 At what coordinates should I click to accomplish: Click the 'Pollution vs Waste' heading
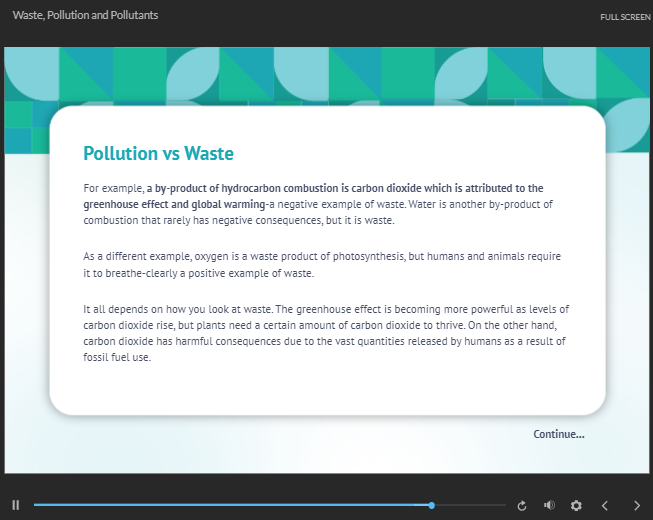tap(158, 153)
